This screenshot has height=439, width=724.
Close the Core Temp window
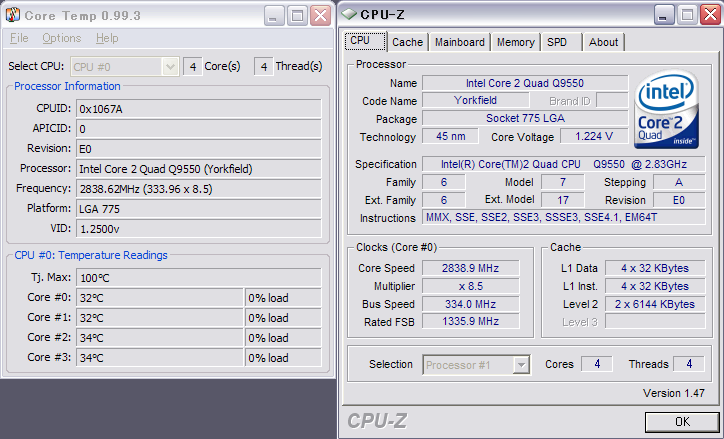[x=320, y=16]
